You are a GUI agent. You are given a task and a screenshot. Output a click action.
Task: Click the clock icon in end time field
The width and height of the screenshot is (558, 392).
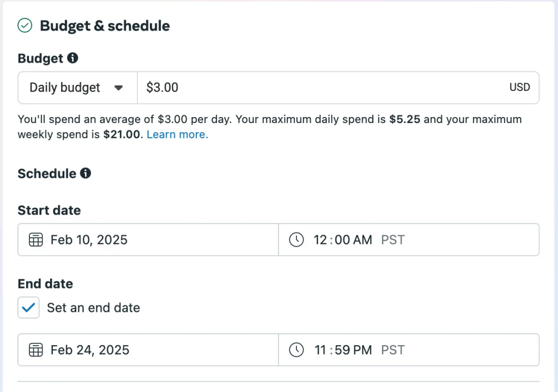[296, 350]
